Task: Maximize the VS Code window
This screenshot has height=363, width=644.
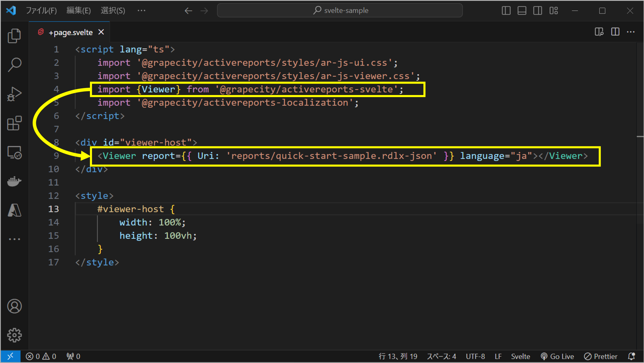Action: 602,11
